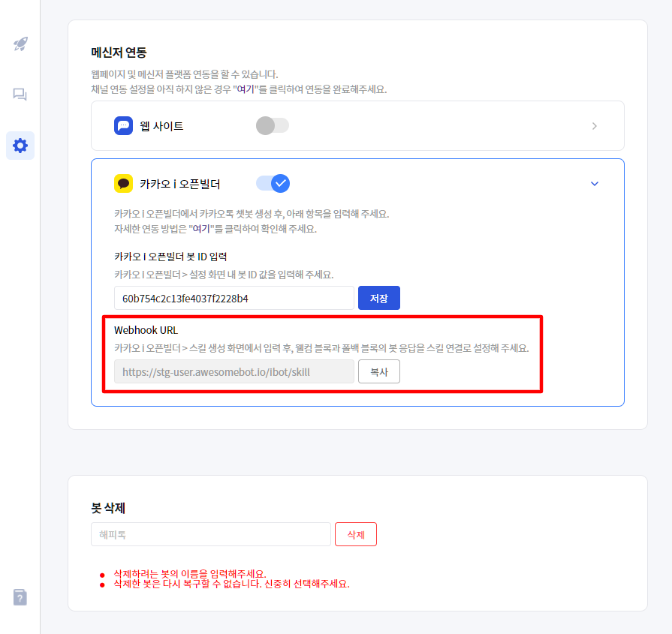Disable the 카카오 i 오픈빌더 toggle
The image size is (672, 634).
[x=273, y=183]
